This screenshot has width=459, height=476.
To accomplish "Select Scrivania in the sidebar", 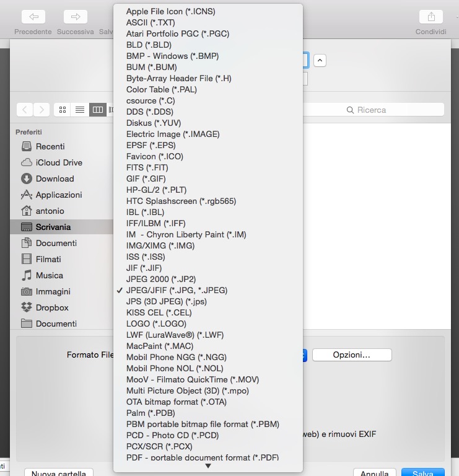I will point(61,227).
